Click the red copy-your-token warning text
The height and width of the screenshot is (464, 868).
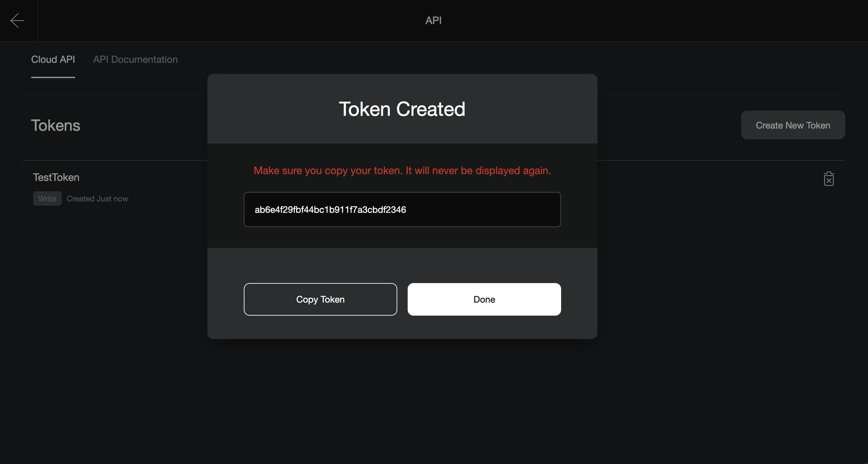coord(402,171)
